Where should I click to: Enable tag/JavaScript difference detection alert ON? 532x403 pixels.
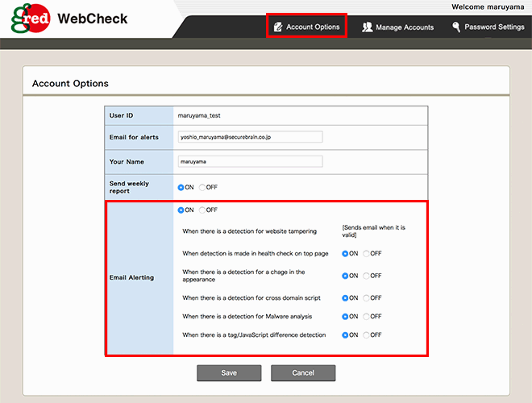[x=346, y=335]
